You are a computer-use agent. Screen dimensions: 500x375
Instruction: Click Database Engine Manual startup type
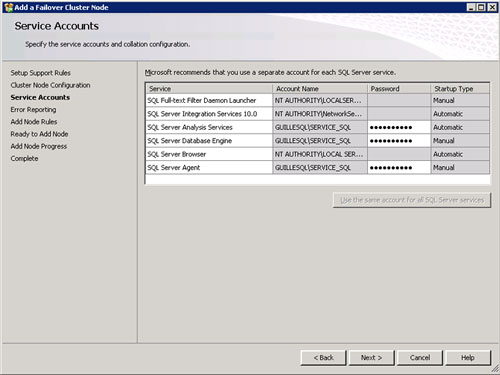tap(460, 141)
